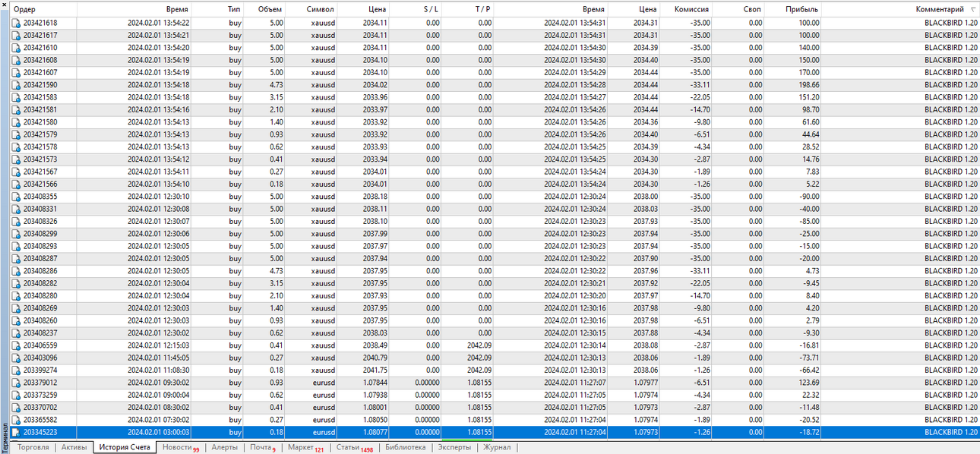Click the order icon beside 203421573
980x454 pixels.
(x=16, y=159)
